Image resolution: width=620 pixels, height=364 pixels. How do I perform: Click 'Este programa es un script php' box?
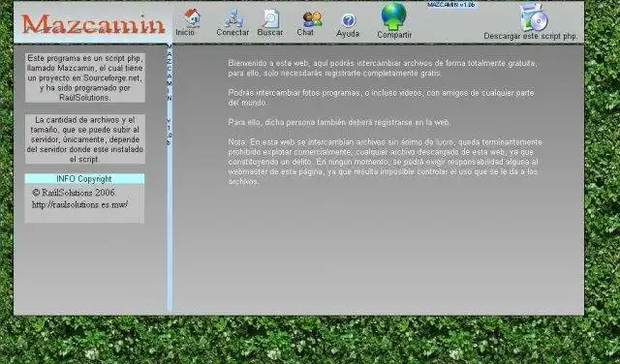click(85, 77)
